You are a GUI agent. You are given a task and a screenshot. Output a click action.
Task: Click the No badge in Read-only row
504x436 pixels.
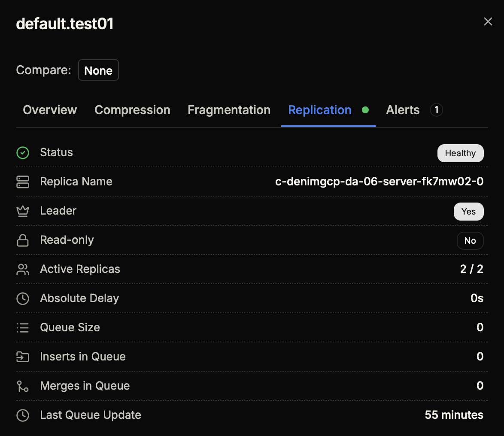pos(470,241)
